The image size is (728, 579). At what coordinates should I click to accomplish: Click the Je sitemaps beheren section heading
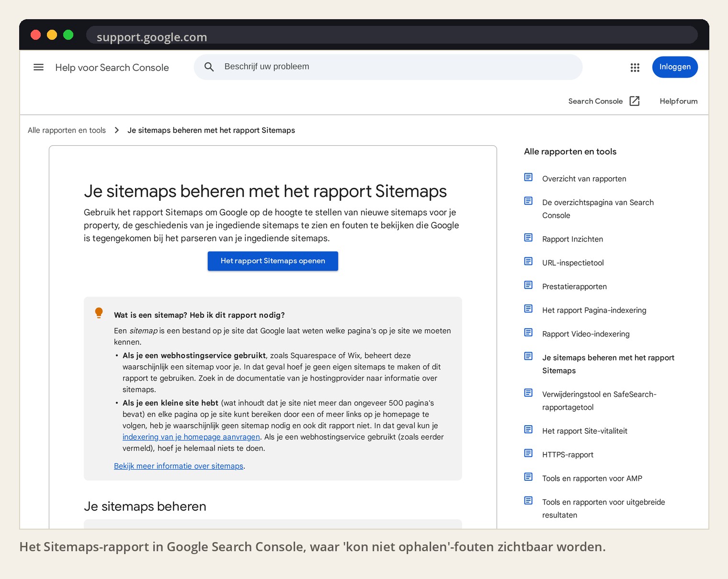click(145, 507)
